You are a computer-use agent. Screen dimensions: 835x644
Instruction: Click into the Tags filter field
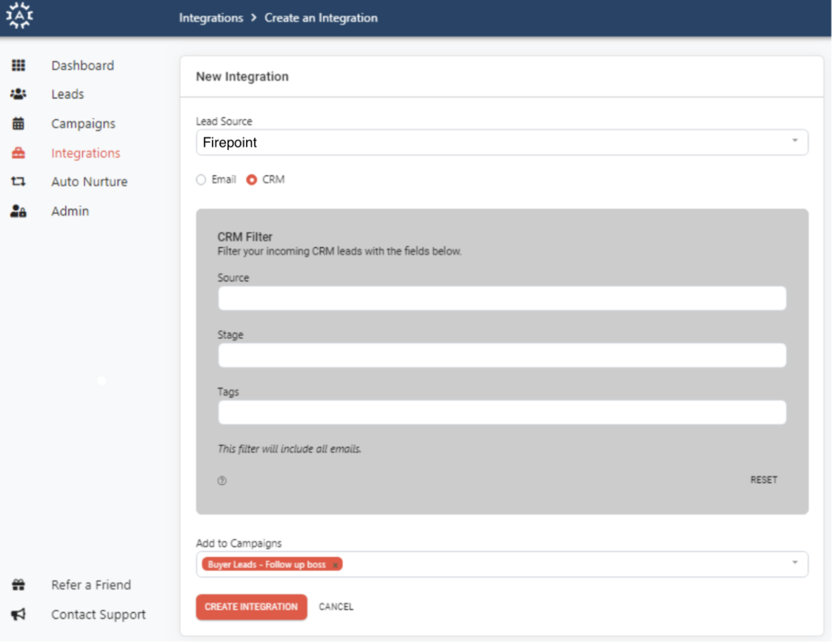tap(502, 412)
